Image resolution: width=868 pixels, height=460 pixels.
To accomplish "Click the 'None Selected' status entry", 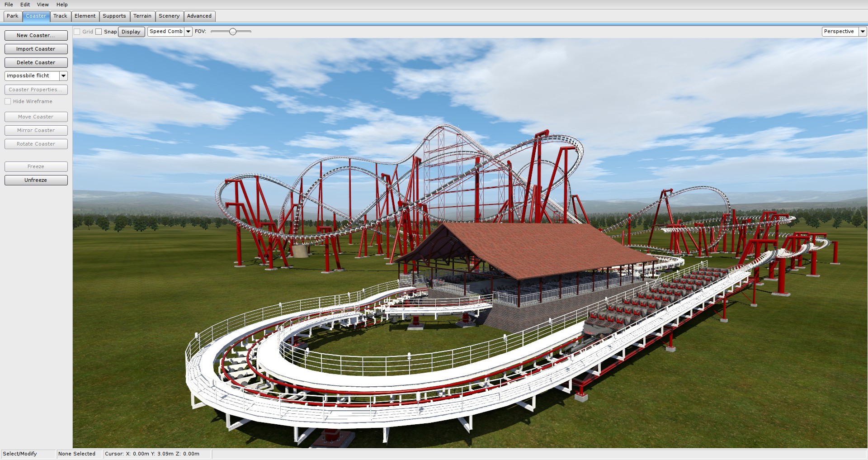I will [x=77, y=454].
